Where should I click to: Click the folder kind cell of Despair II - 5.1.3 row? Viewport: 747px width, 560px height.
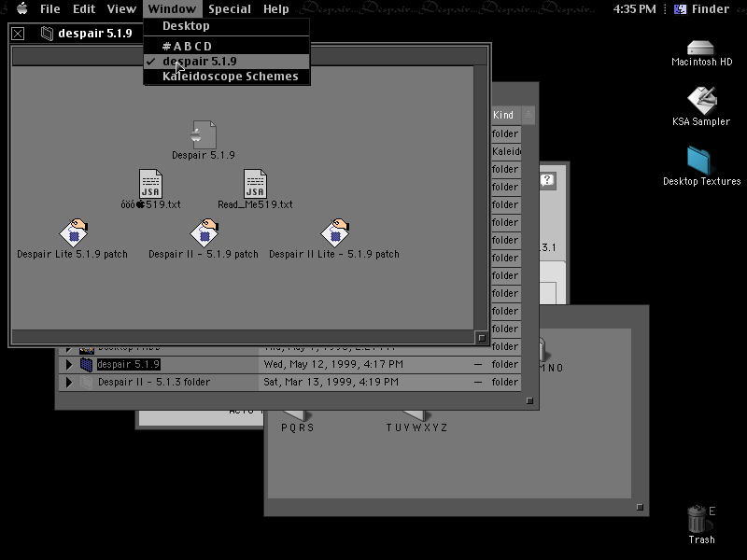point(505,382)
